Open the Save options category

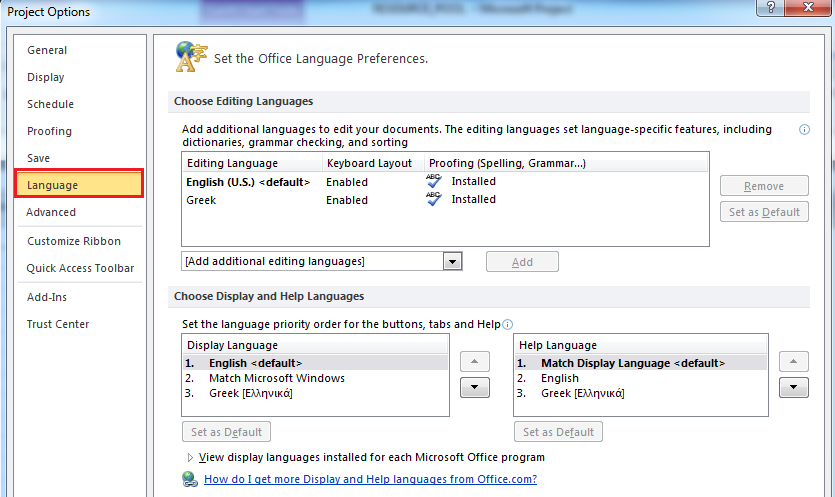38,158
